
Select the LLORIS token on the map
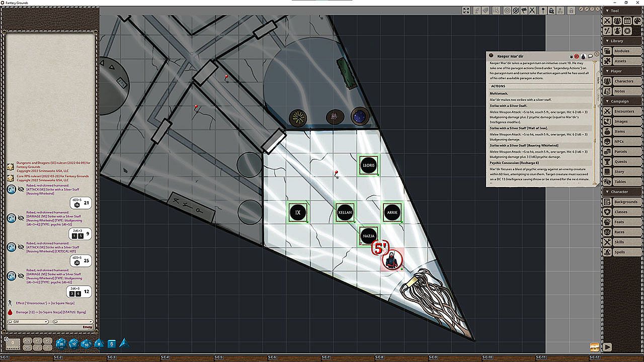[368, 165]
